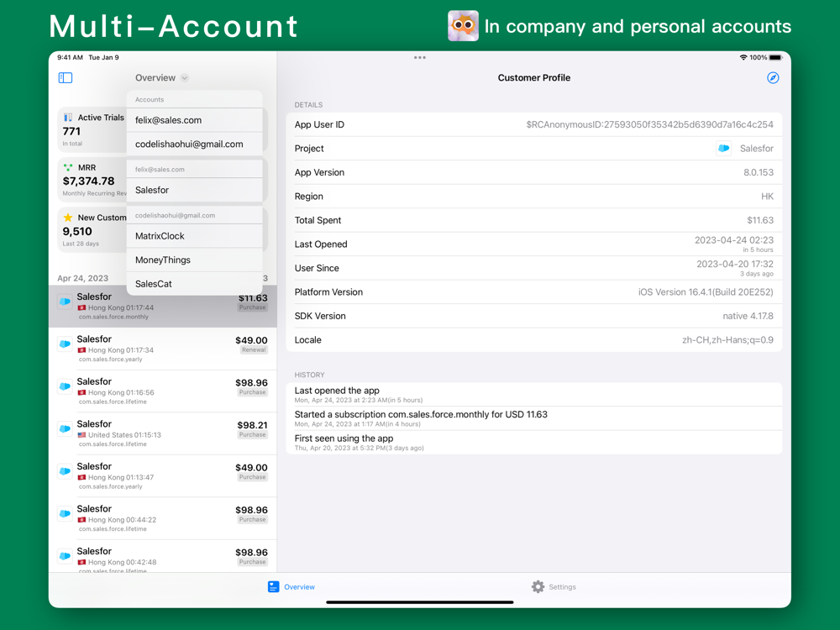This screenshot has height=630, width=840.
Task: Open the $98.96 purchase at 00:44:22
Action: click(163, 518)
